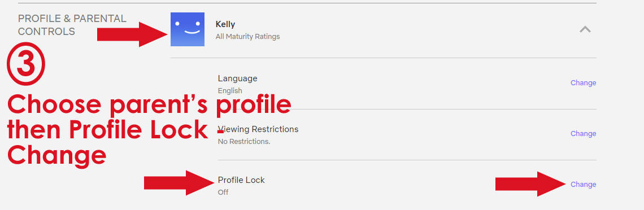This screenshot has width=644, height=210.
Task: Select the Kelly profile name
Action: pos(225,24)
